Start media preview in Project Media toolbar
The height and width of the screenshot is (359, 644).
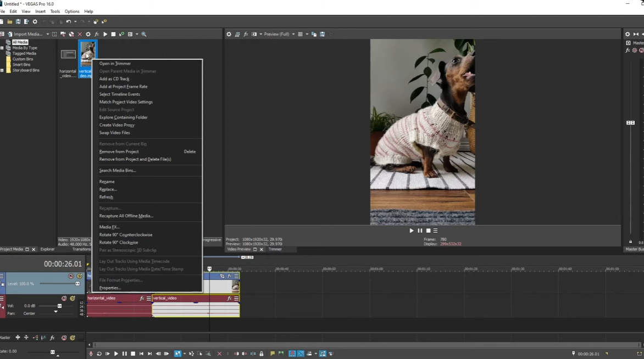point(105,34)
